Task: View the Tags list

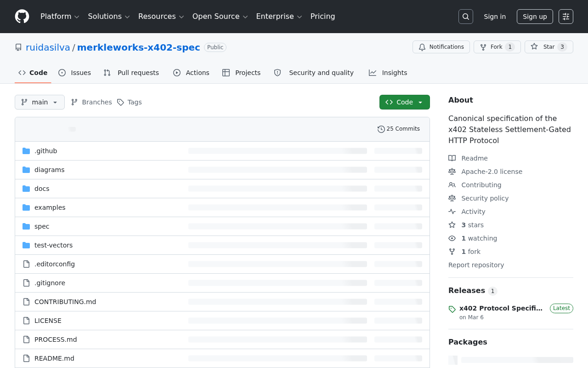Action: 129,102
